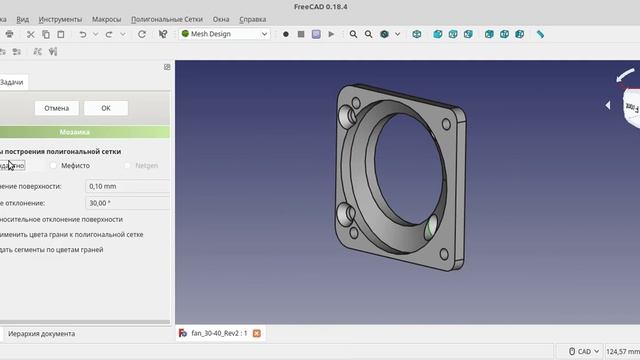Image resolution: width=640 pixels, height=360 pixels.
Task: Select the Мефисто meshing radio button
Action: coord(53,165)
